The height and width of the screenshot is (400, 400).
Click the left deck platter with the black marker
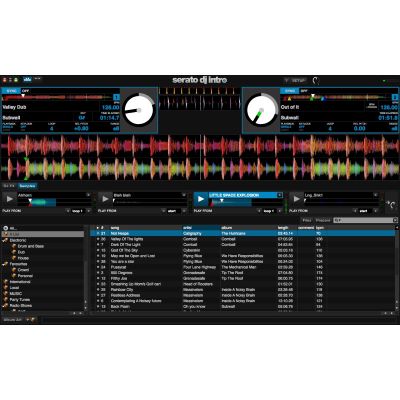(x=139, y=110)
